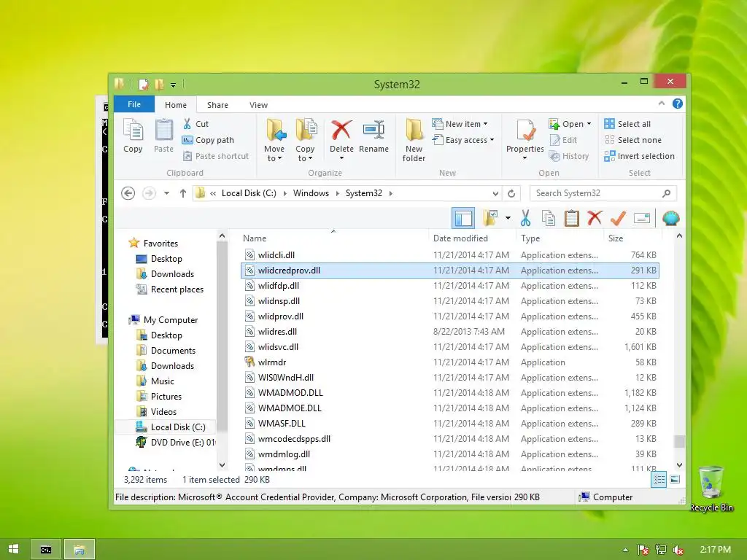Cut the selected file with ribbon scissors
The image size is (747, 560).
pos(196,124)
